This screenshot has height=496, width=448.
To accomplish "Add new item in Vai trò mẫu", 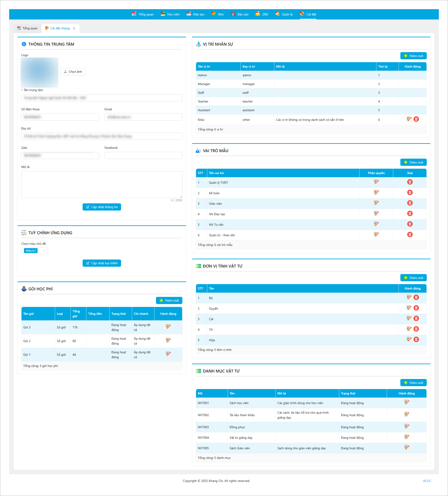I will tap(413, 162).
